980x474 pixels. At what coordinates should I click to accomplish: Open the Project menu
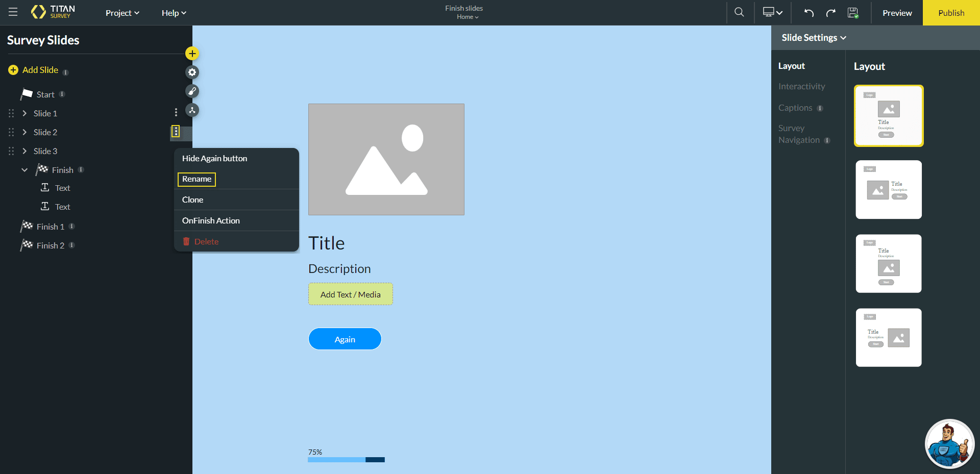[x=121, y=13]
